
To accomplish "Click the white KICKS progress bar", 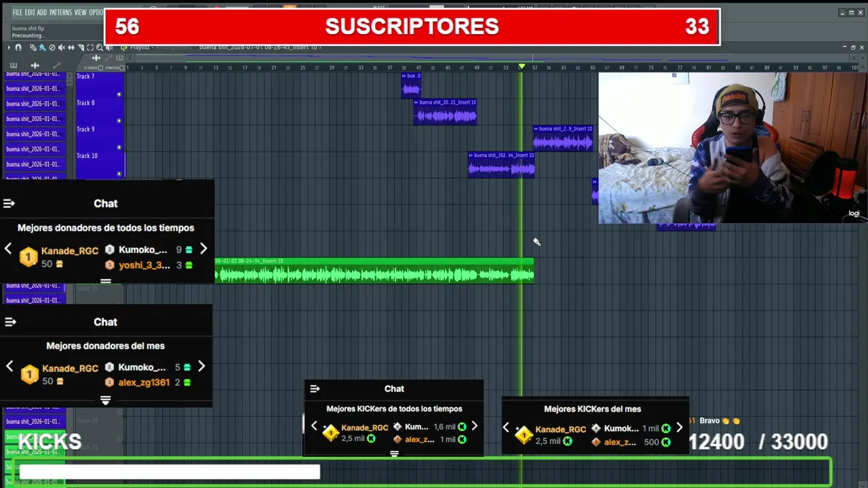I will pos(170,471).
